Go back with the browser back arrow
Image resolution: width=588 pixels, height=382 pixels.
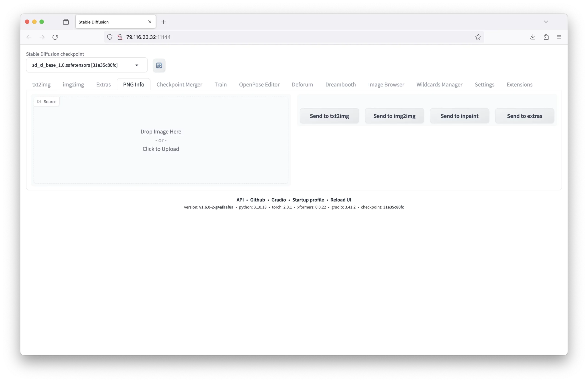[29, 37]
